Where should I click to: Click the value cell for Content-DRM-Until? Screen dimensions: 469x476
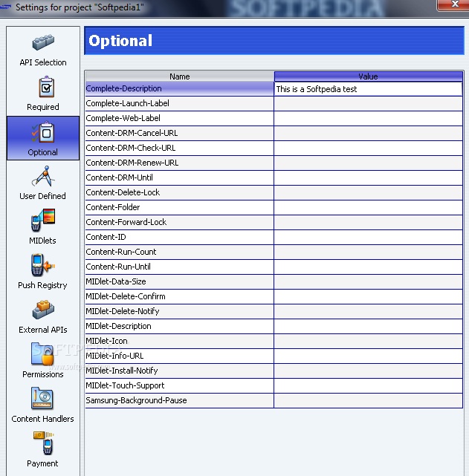[x=368, y=178]
